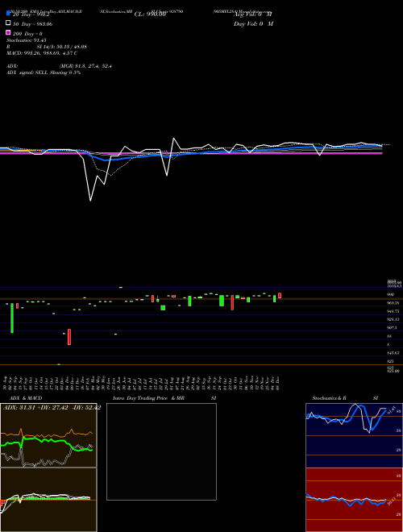403x532 pixels.
Task: Click the 'MACD: 993.26, 988.69, 4.57 C' line
Action: click(x=42, y=53)
